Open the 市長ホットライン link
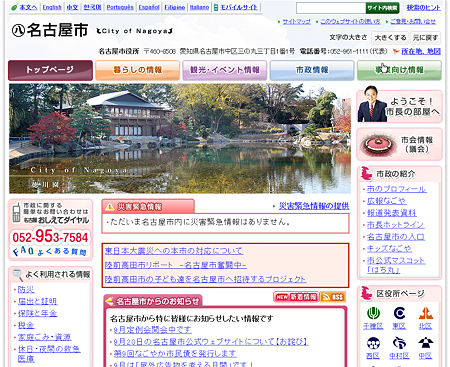 pyautogui.click(x=396, y=225)
